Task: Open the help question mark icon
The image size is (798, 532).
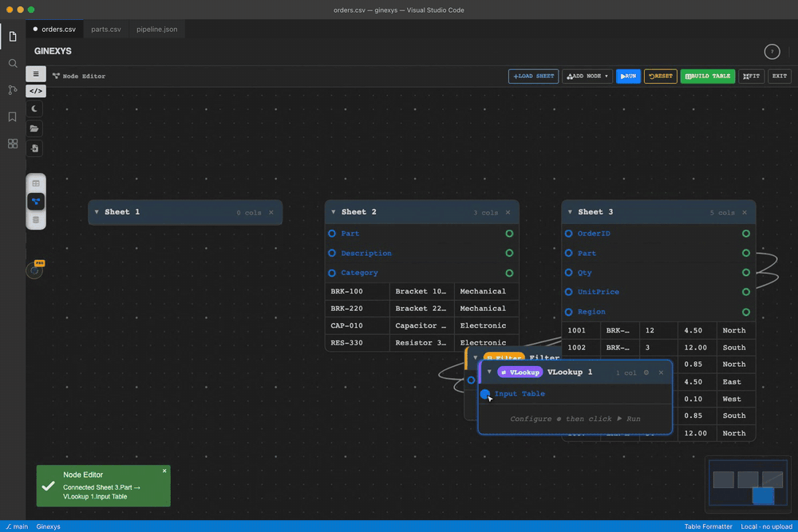Action: (772, 51)
